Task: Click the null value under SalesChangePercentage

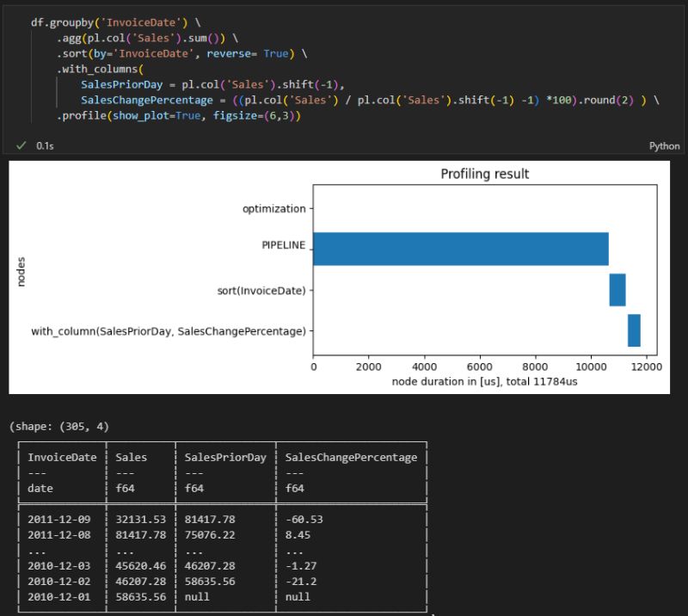Action: (298, 597)
